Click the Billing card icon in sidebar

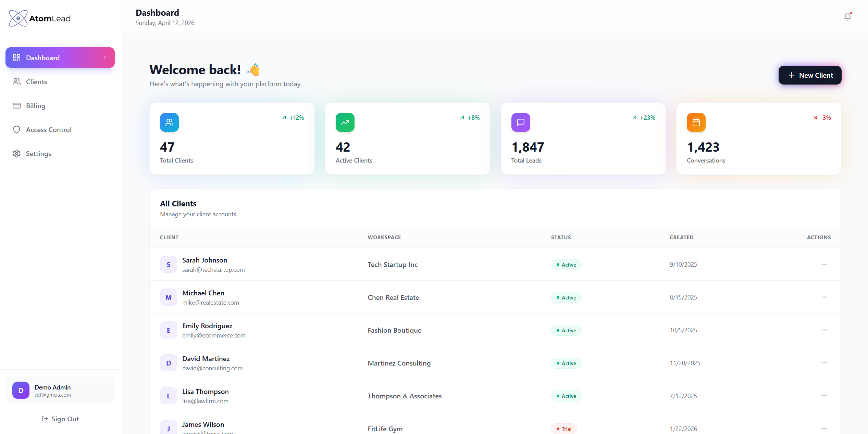pos(17,105)
